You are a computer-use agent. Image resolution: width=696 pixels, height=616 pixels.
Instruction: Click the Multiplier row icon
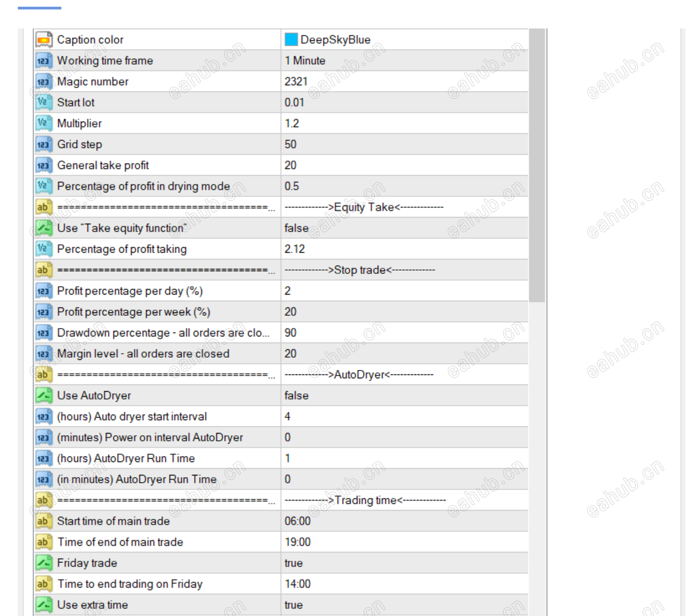[x=43, y=123]
